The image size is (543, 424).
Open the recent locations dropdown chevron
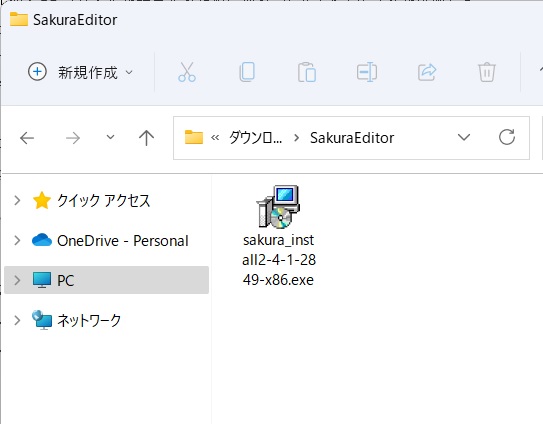[x=110, y=138]
